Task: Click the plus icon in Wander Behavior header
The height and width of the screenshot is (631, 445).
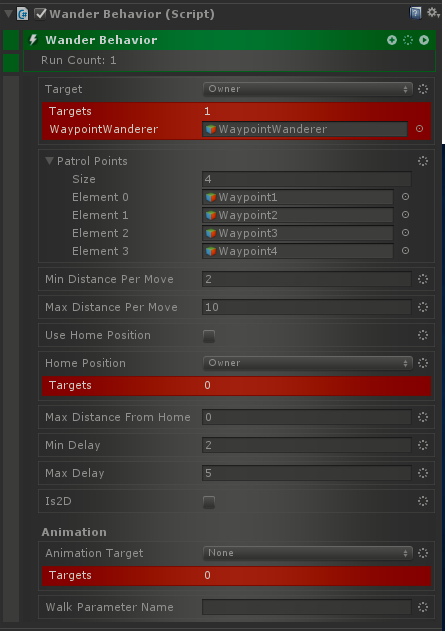Action: (391, 40)
